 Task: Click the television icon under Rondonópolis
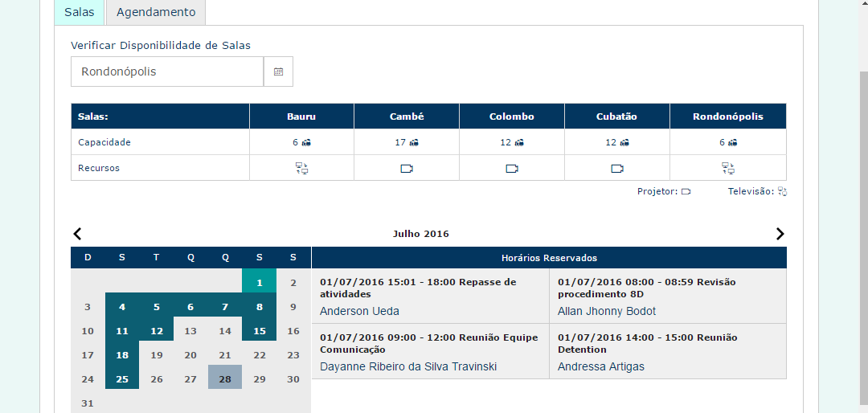(x=728, y=168)
